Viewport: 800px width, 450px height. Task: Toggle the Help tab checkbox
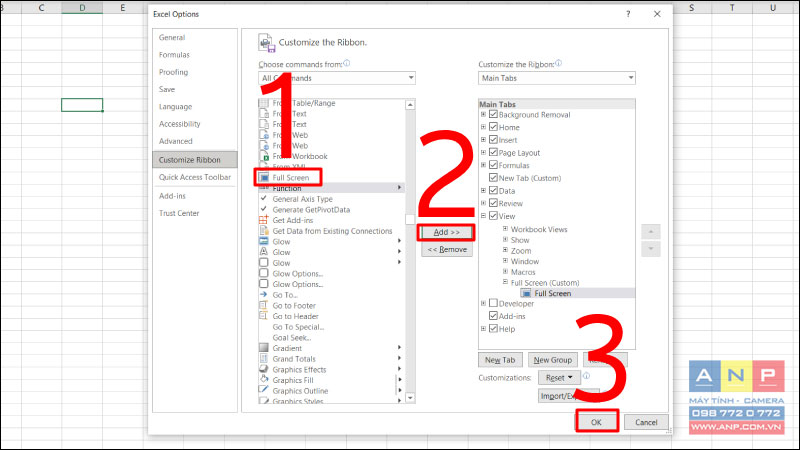point(493,329)
